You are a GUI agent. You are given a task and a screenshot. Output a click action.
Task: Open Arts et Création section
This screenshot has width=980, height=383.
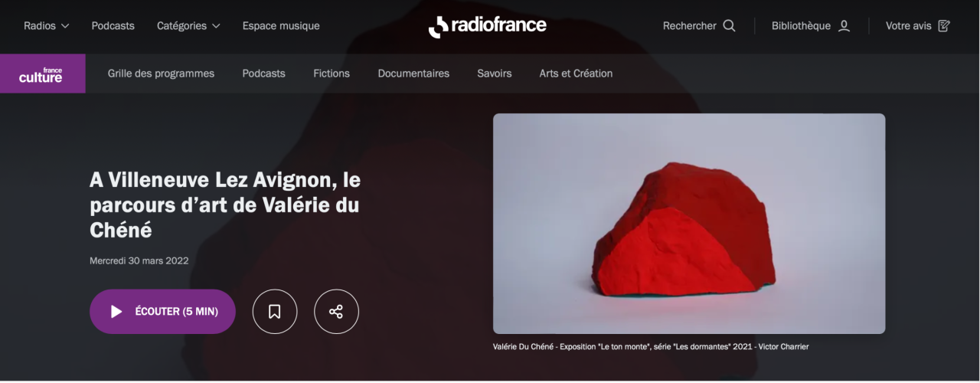(x=576, y=74)
